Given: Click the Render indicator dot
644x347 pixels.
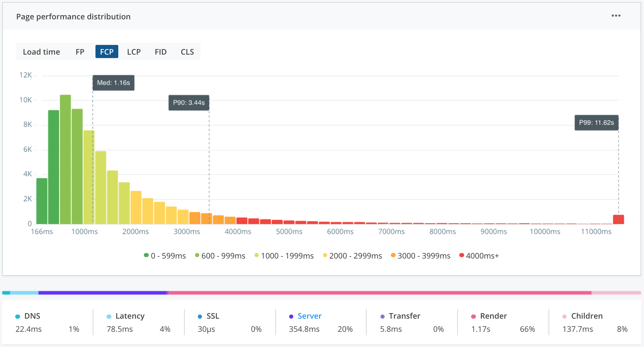Looking at the screenshot, I should click(473, 316).
